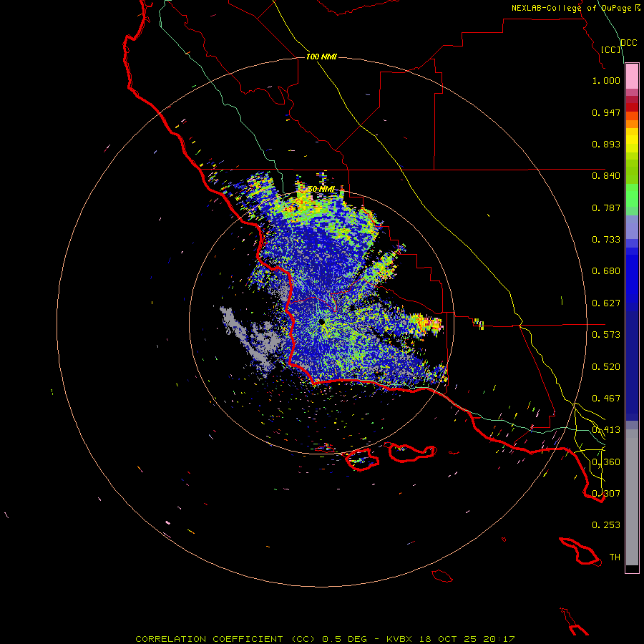Click the 0.253 scale value
Screen dimensions: 644x644
click(x=606, y=525)
